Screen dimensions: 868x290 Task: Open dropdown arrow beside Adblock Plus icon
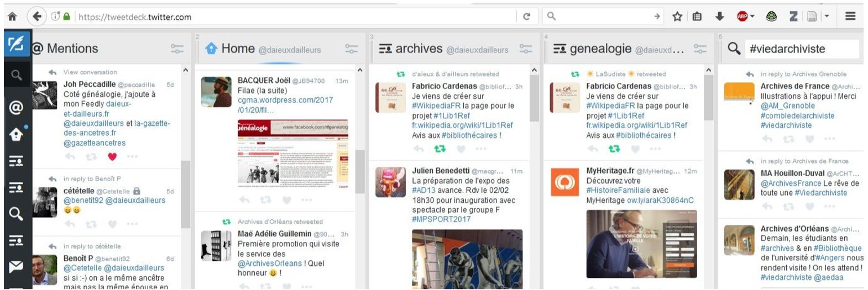coord(752,17)
